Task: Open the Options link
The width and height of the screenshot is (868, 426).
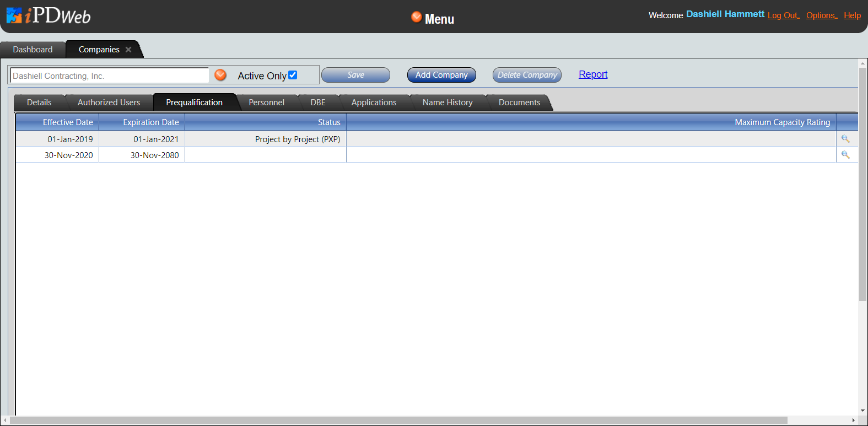Action: 821,15
